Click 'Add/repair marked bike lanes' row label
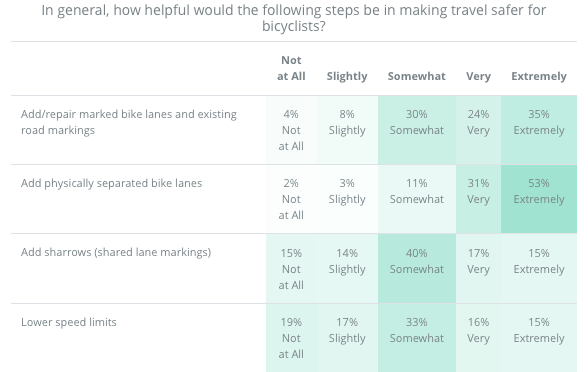 point(129,122)
